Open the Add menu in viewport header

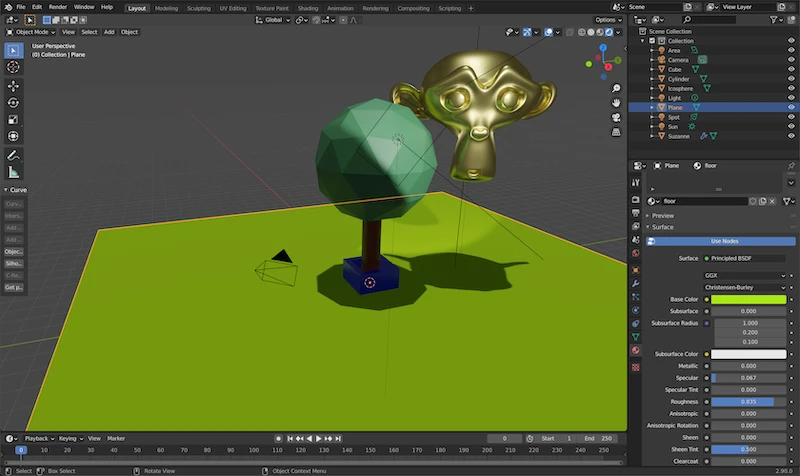109,32
